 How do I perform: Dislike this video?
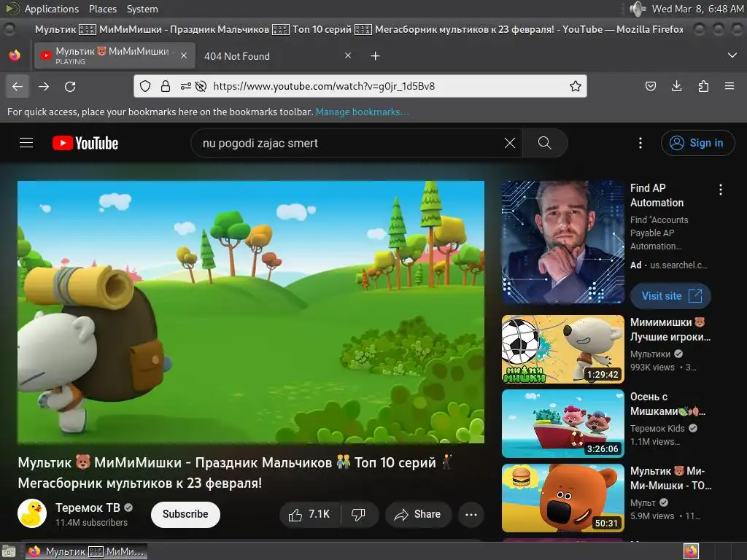click(x=359, y=514)
